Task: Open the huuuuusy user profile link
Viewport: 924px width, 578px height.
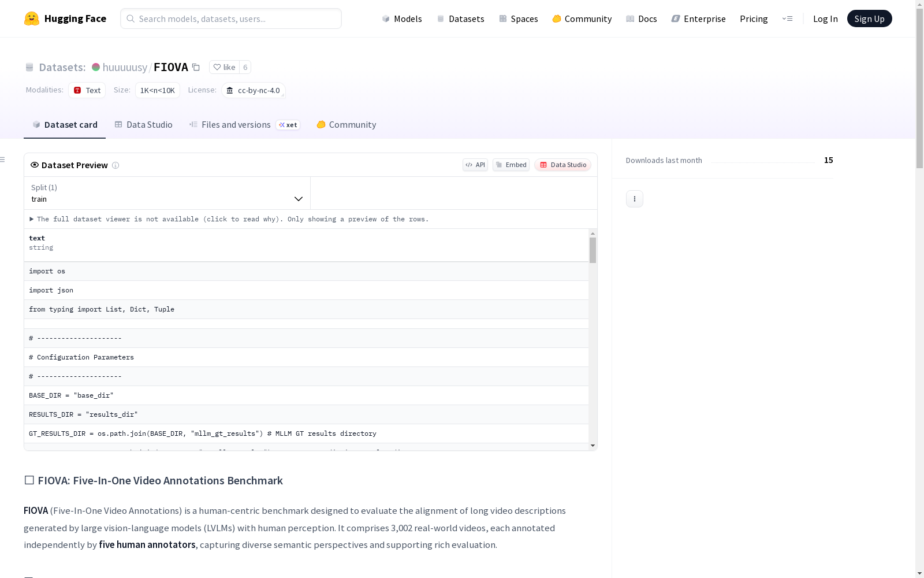Action: (x=125, y=67)
